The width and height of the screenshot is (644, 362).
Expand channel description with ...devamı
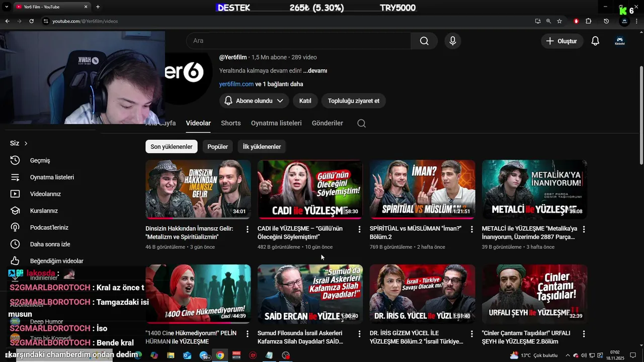315,71
